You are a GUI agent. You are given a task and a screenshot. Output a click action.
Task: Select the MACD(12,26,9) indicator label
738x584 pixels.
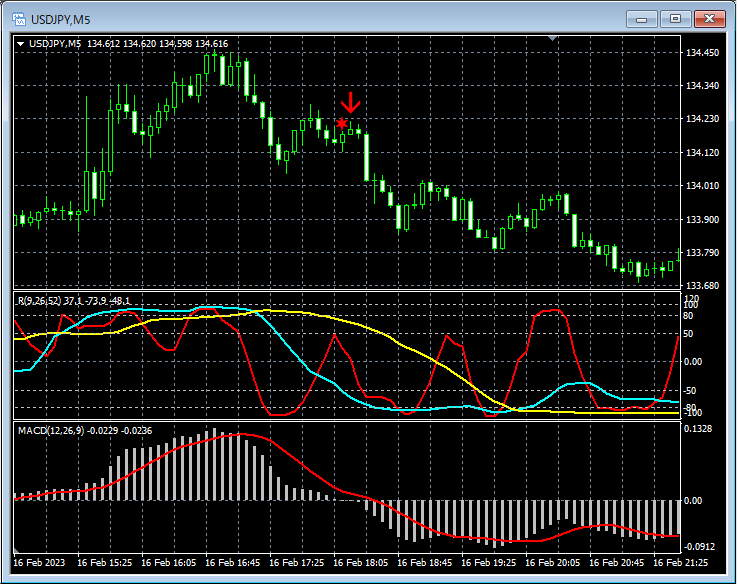pyautogui.click(x=85, y=431)
